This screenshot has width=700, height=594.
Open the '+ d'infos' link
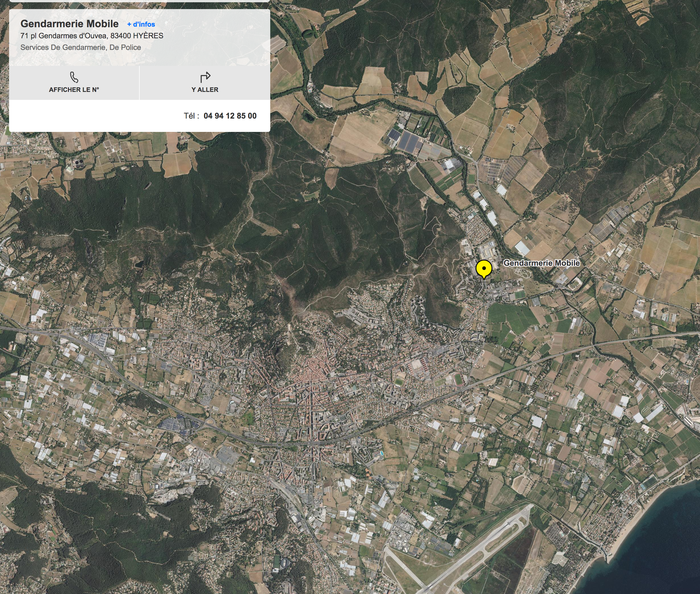click(x=141, y=24)
